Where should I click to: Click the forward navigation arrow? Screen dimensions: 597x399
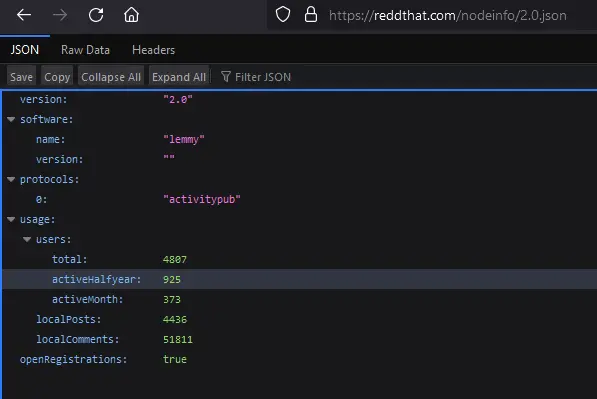point(60,15)
